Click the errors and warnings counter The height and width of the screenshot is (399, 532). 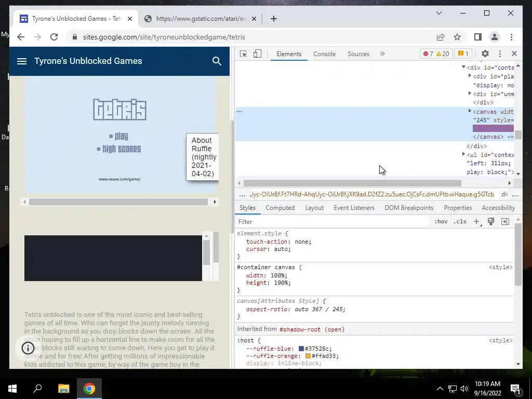pos(436,54)
